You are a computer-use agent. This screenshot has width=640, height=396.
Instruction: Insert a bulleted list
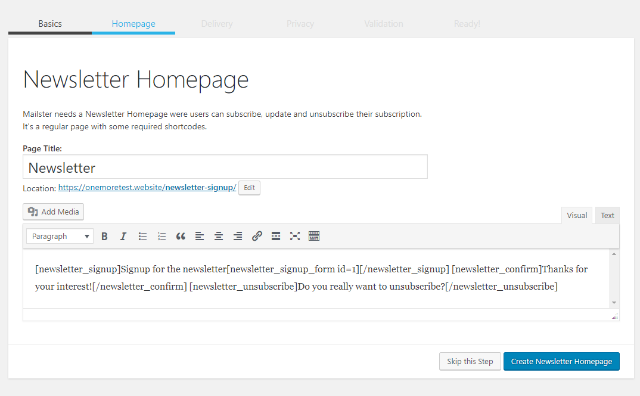[142, 236]
